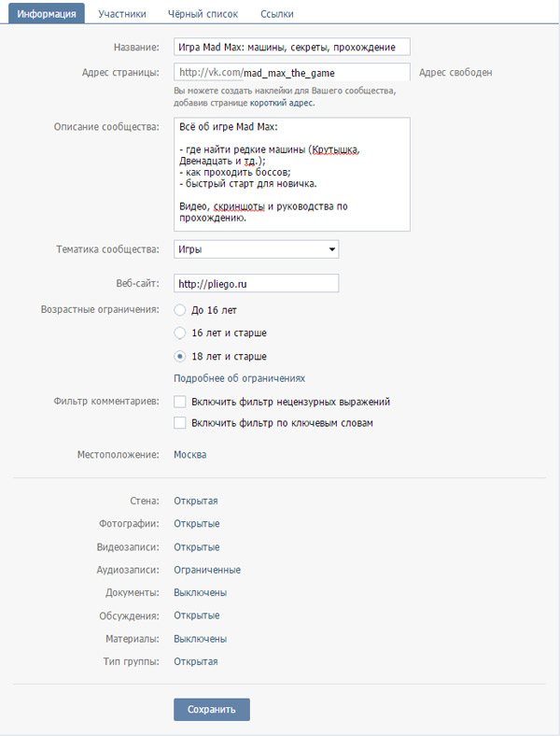
Task: Click the Название input field
Action: pyautogui.click(x=292, y=47)
